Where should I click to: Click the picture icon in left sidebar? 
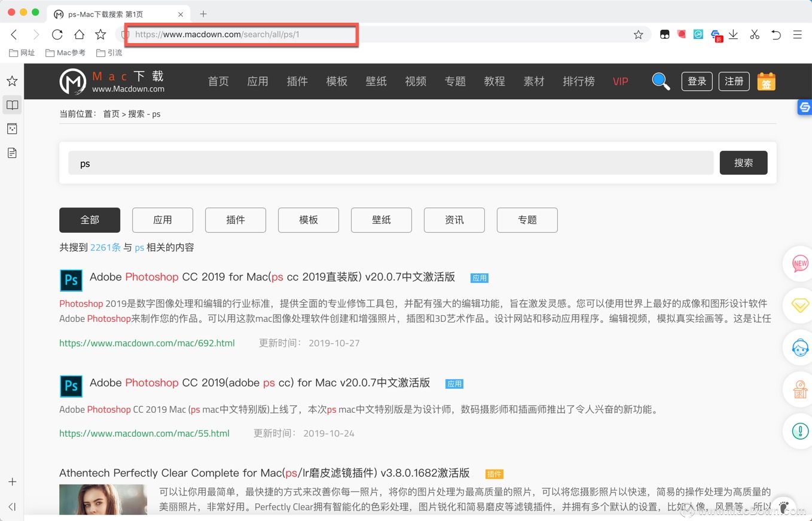point(12,129)
